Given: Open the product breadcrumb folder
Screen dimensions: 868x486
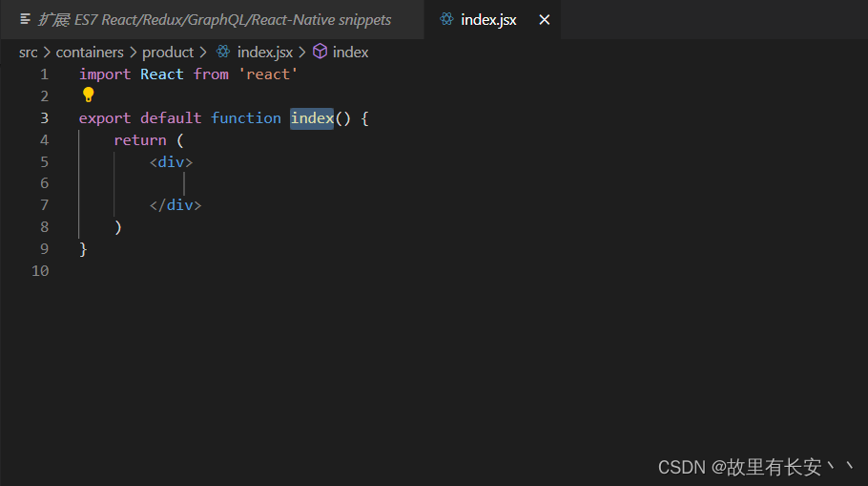Looking at the screenshot, I should pyautogui.click(x=168, y=53).
